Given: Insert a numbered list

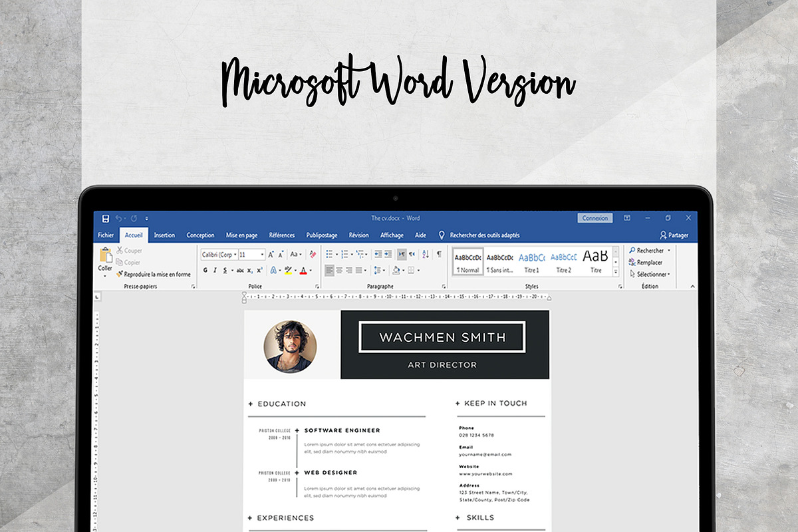Looking at the screenshot, I should [x=346, y=255].
